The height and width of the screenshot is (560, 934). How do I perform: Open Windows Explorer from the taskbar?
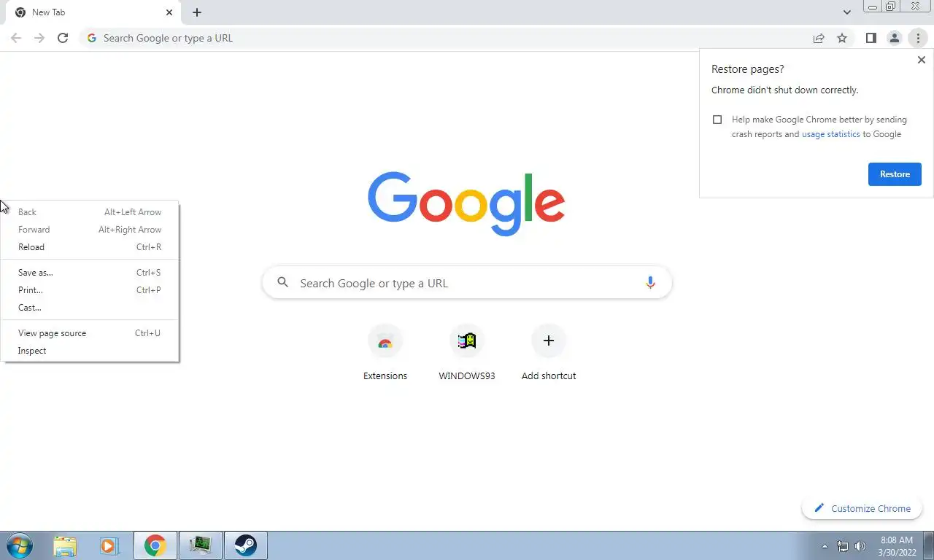tap(65, 545)
